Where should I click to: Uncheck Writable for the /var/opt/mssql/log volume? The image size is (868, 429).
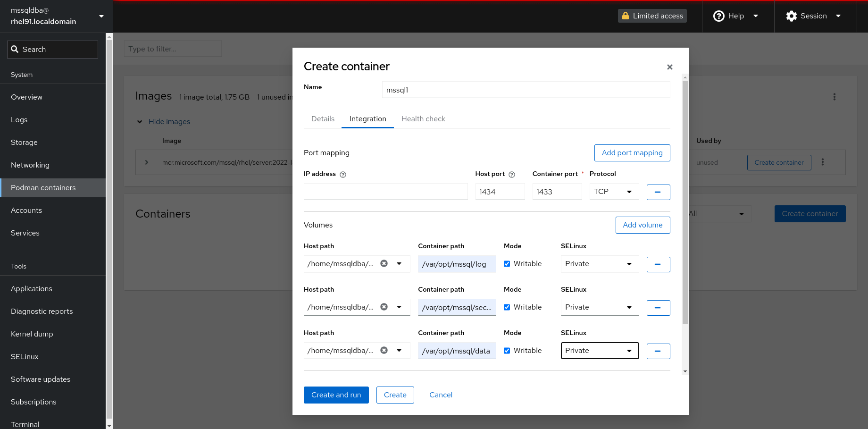click(507, 264)
